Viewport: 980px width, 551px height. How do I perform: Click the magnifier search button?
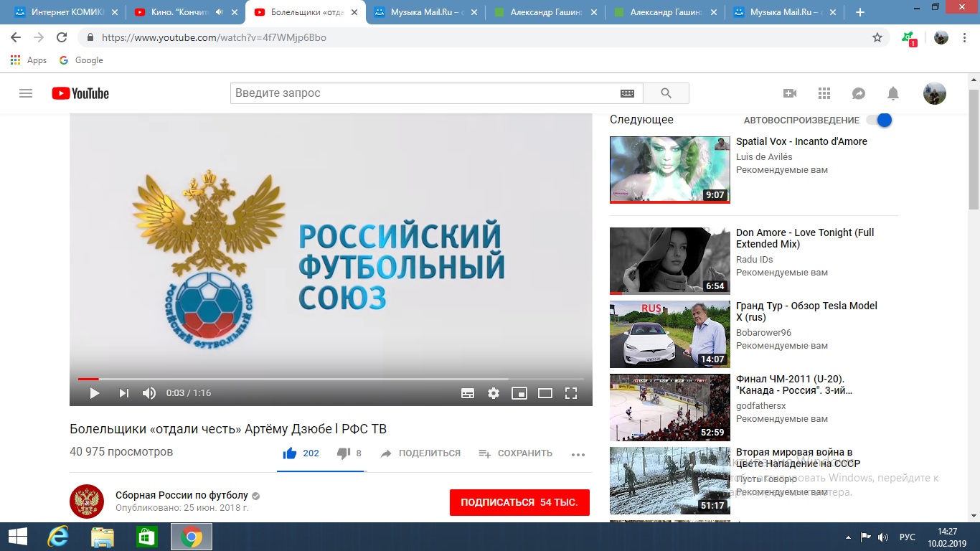point(666,93)
